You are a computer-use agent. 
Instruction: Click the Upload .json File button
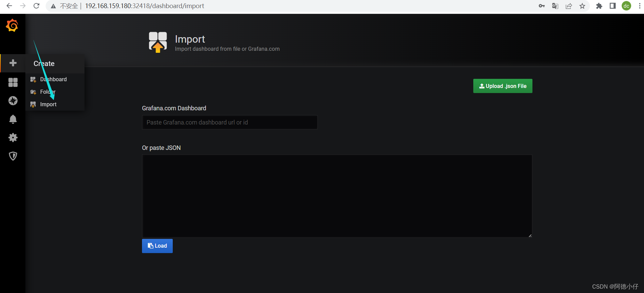point(503,86)
